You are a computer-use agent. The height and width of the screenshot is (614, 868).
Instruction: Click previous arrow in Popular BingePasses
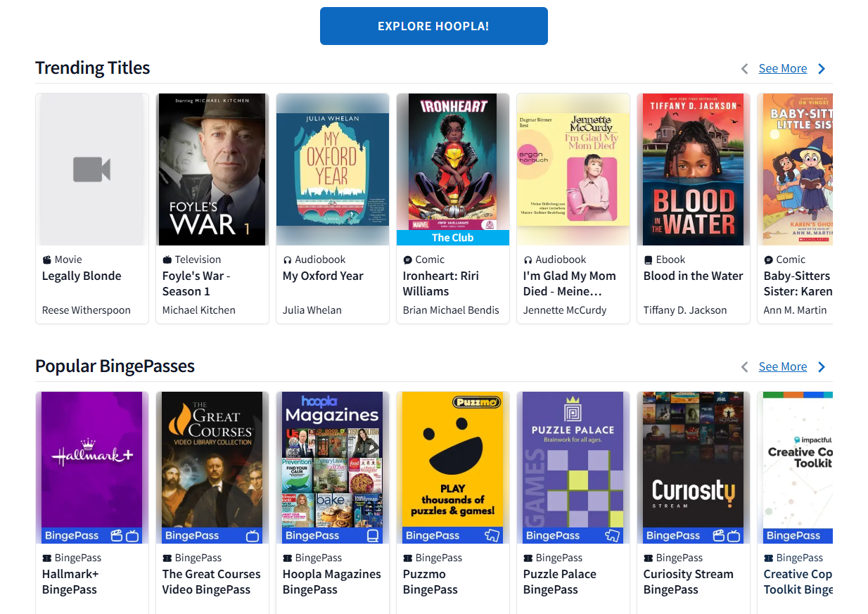pyautogui.click(x=745, y=366)
